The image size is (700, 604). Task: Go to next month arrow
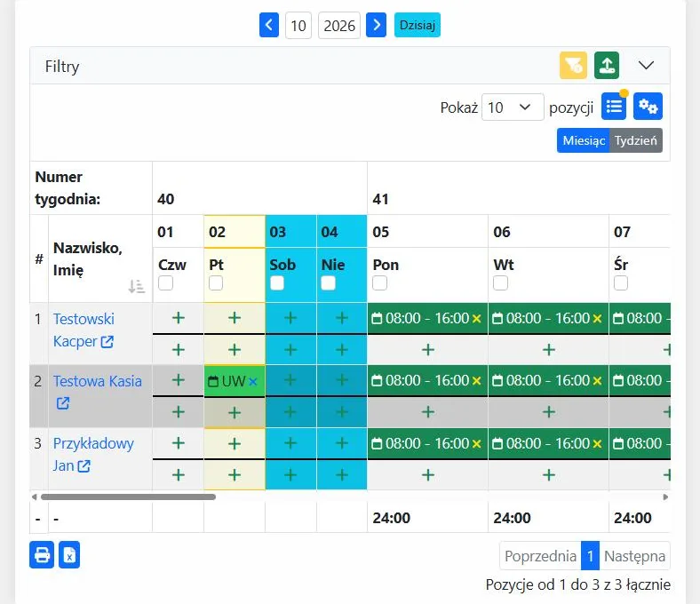(x=376, y=25)
